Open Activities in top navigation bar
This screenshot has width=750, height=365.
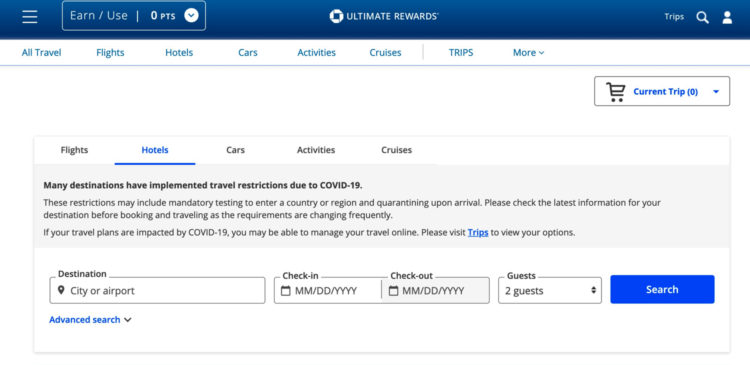pyautogui.click(x=317, y=53)
